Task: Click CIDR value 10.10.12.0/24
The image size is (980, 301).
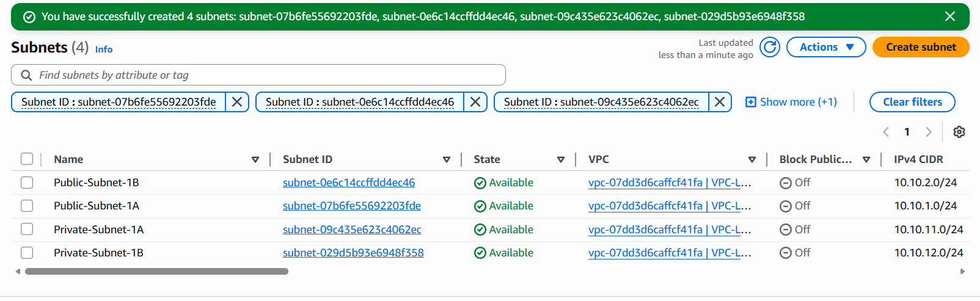Action: pyautogui.click(x=929, y=253)
